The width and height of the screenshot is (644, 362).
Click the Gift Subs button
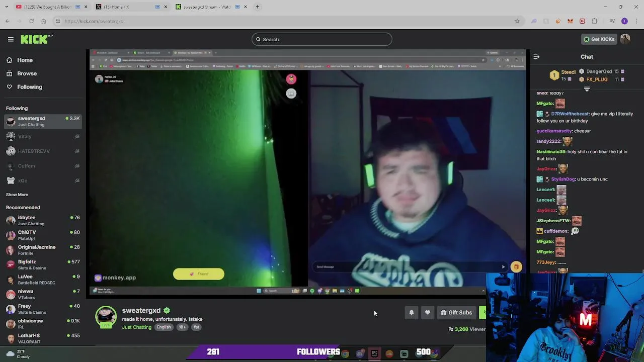pos(456,313)
